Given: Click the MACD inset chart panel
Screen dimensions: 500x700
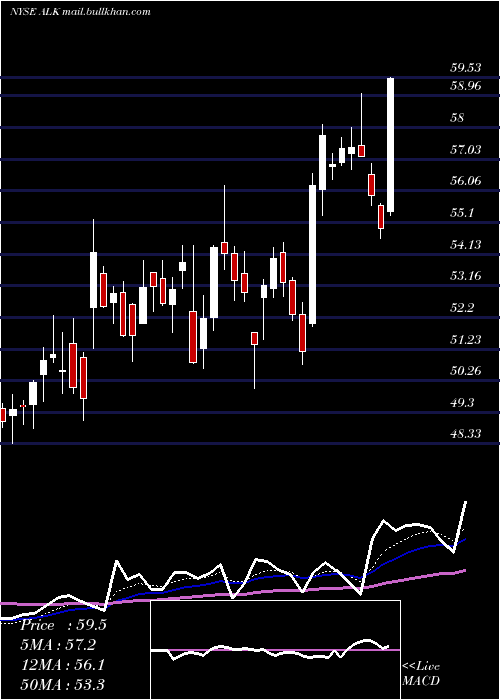Looking at the screenshot, I should [275, 650].
